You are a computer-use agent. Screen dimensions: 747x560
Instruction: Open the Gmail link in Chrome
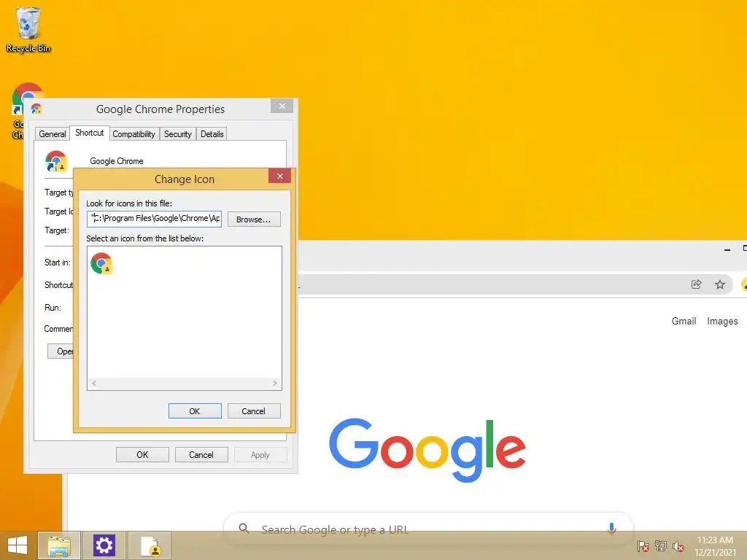coord(684,321)
